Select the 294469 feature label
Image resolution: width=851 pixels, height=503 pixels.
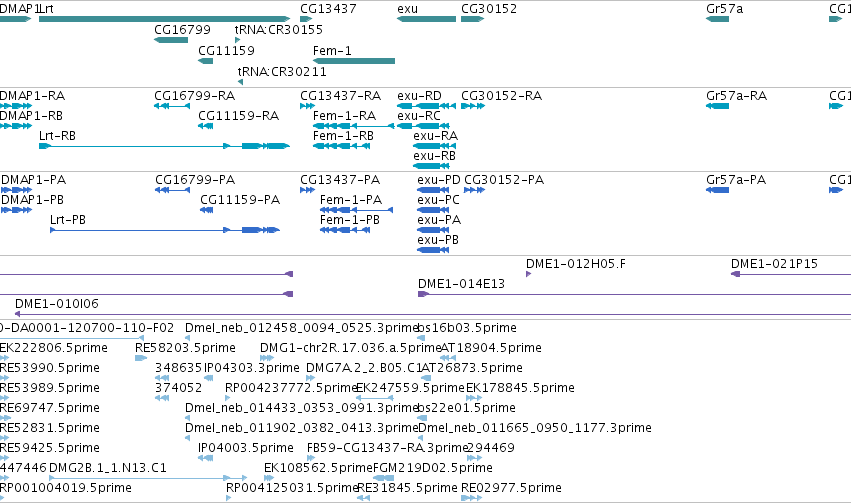tap(491, 449)
